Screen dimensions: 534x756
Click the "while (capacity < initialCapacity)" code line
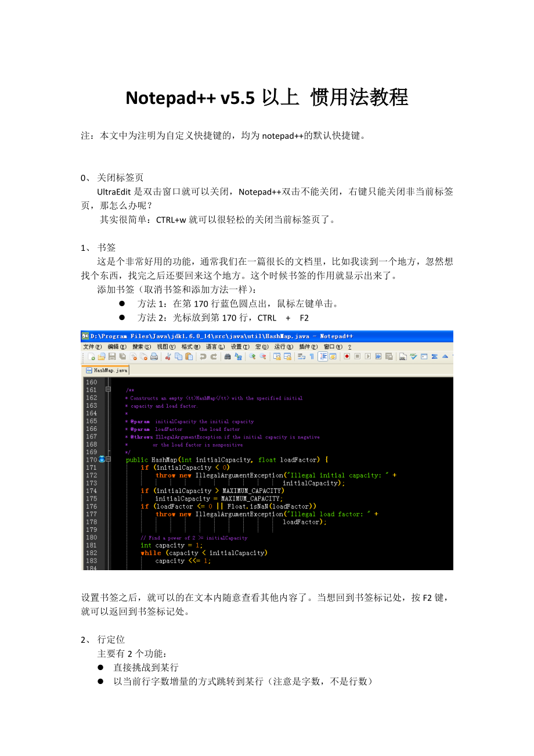tap(204, 553)
